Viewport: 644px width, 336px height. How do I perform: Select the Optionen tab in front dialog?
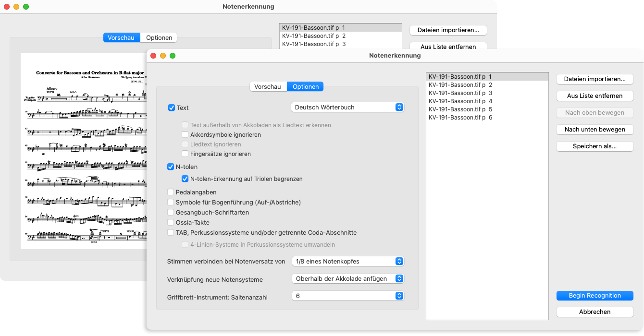305,87
